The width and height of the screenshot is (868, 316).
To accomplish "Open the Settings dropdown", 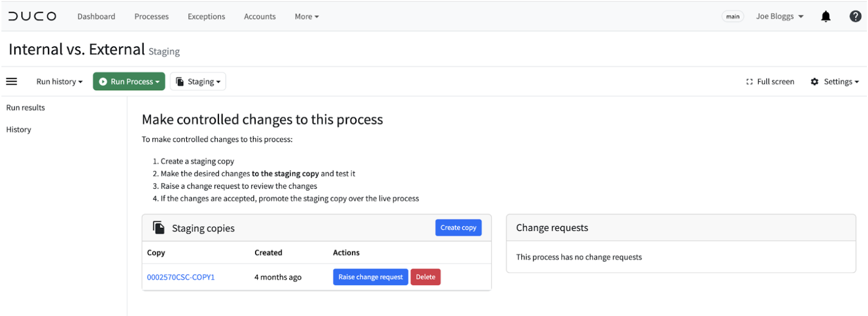I will coord(834,81).
